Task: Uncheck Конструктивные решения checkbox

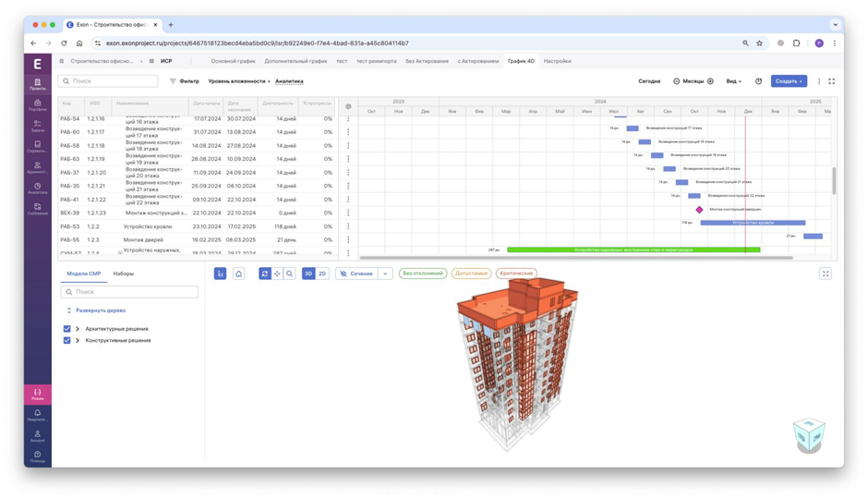Action: tap(67, 340)
